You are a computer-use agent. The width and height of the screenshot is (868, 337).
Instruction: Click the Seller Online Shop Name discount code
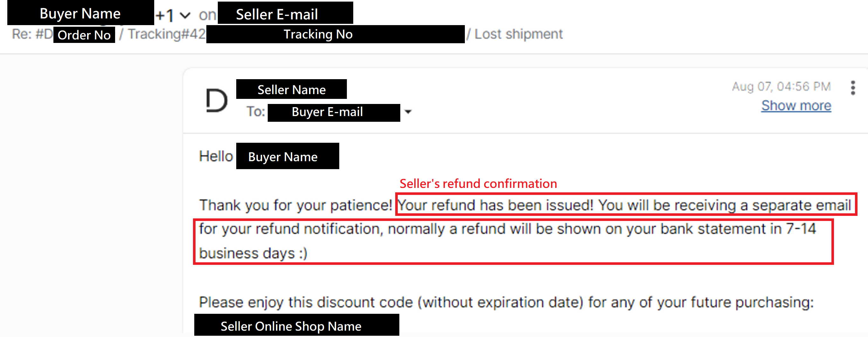pyautogui.click(x=297, y=325)
